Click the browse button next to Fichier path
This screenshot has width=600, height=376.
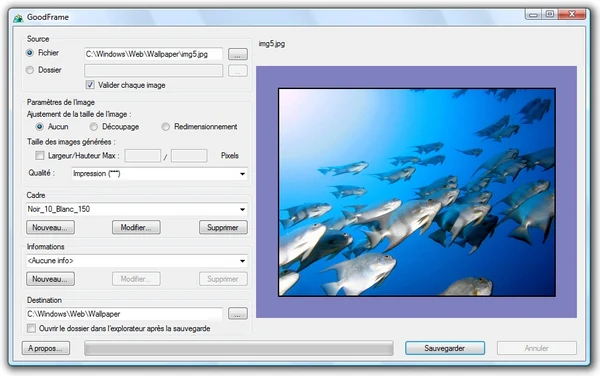coord(238,54)
